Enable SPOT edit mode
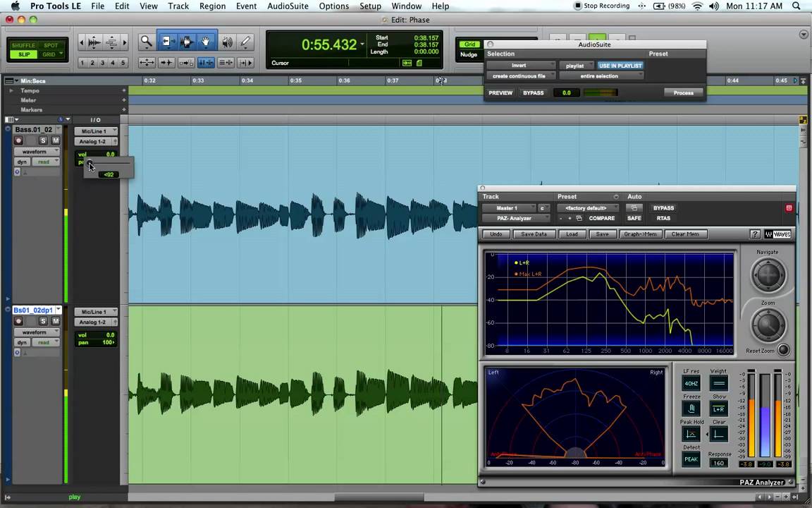This screenshot has height=508, width=812. coord(51,46)
